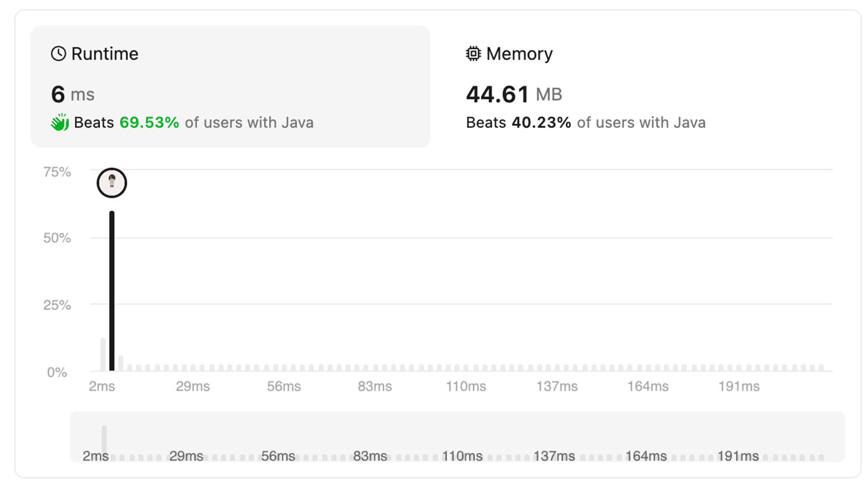Click the 40.23% memory beats percentage
Viewport: 868px width, 482px height.
(541, 122)
